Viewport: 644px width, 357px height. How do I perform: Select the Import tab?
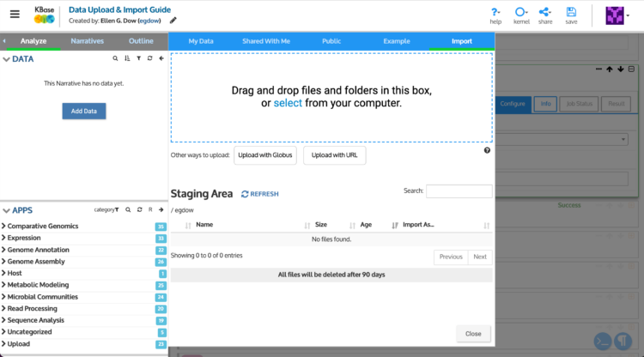coord(462,41)
